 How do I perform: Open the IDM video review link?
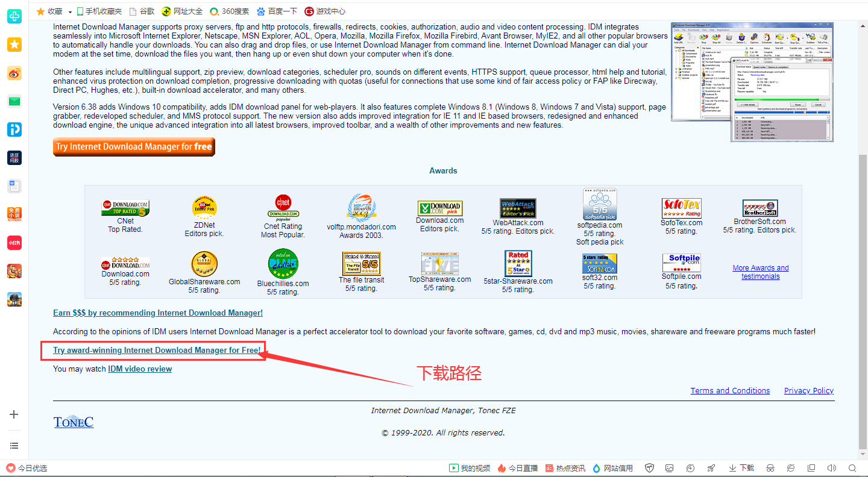[140, 369]
